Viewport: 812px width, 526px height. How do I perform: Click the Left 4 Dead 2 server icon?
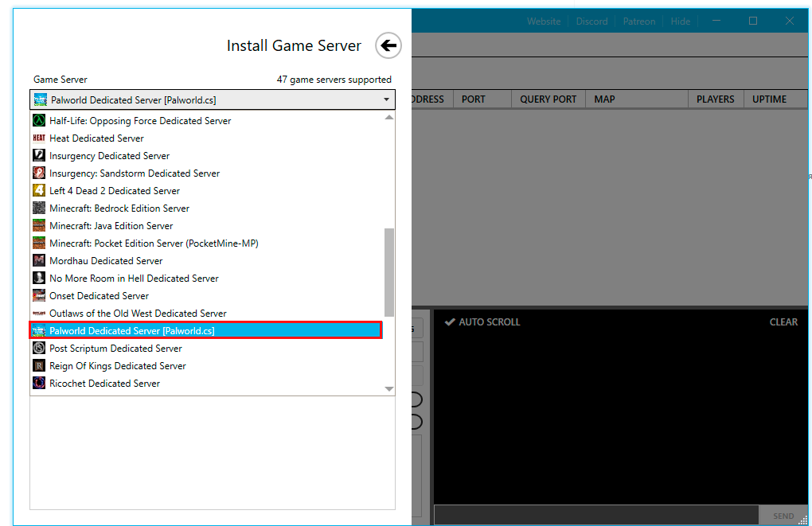[x=39, y=190]
